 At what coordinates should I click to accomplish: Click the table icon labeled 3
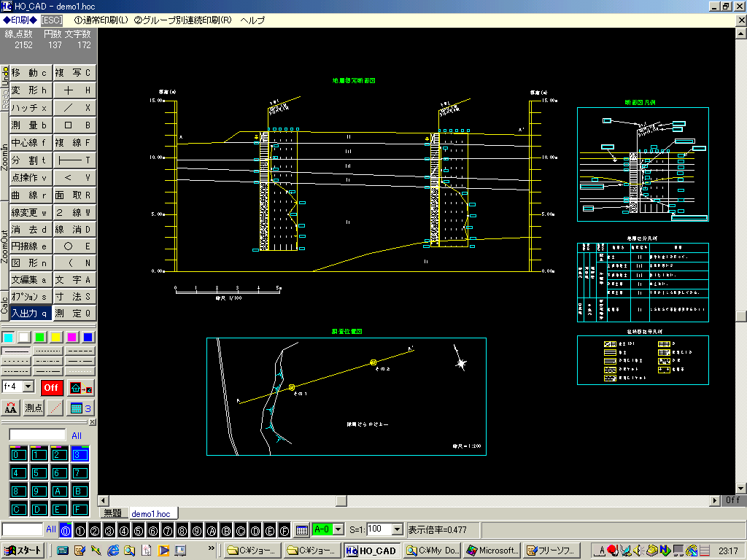[x=80, y=408]
